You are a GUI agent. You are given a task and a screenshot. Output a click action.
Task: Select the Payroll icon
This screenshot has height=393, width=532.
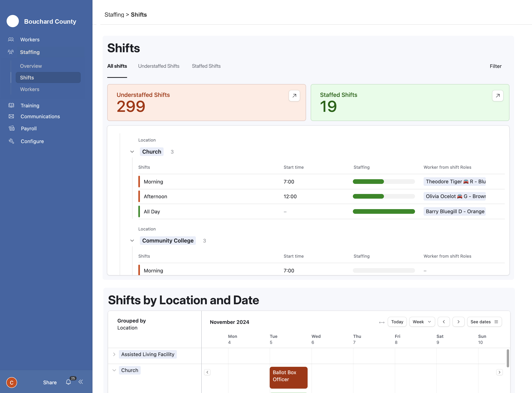pyautogui.click(x=11, y=128)
